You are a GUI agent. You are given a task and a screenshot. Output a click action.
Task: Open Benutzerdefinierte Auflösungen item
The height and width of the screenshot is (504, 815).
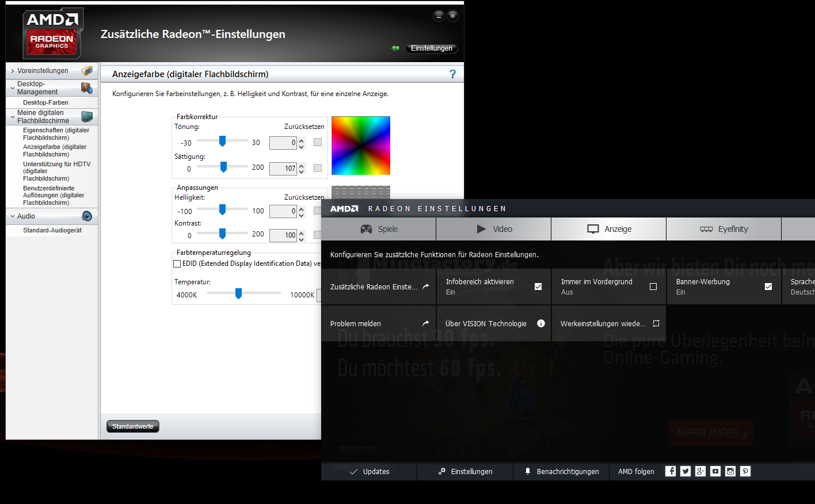[54, 196]
